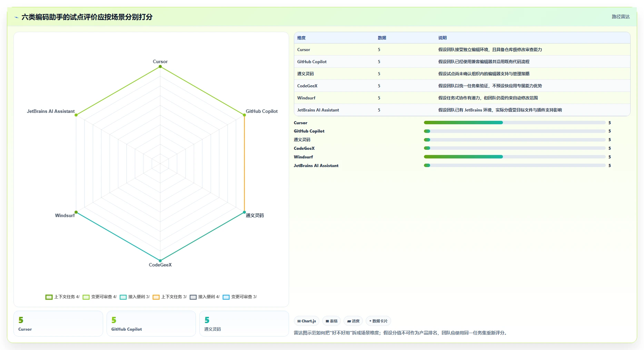
Task: Select the CodeGeeX table row name
Action: tap(307, 86)
